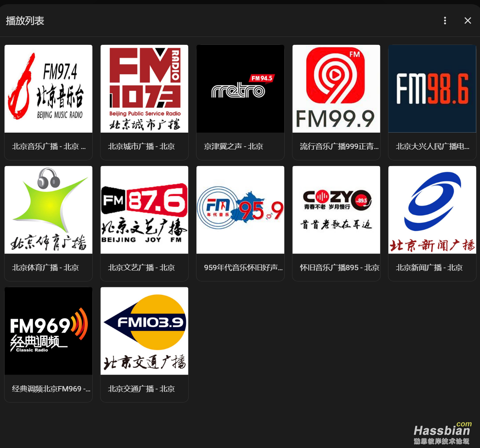480x448 pixels.
Task: Click the label 北京体育广播 - 北京
Action: click(45, 268)
